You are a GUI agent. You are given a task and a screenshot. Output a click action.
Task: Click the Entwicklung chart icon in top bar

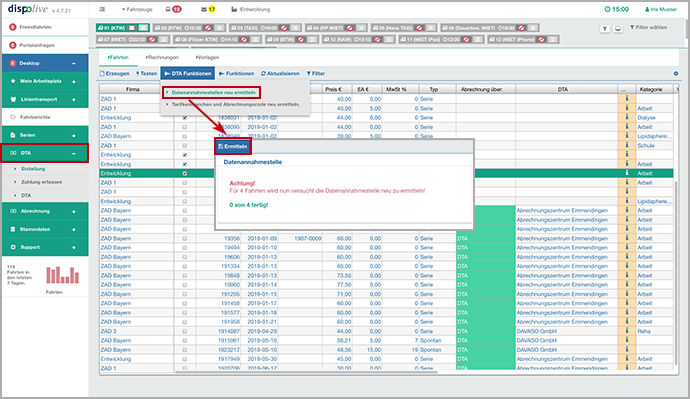pyautogui.click(x=234, y=9)
